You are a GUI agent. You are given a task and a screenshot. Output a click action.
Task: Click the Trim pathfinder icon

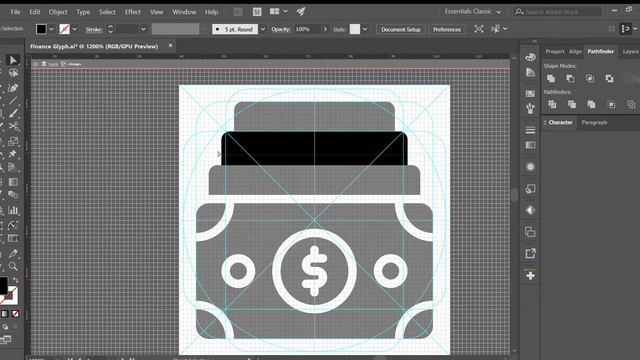click(x=572, y=104)
